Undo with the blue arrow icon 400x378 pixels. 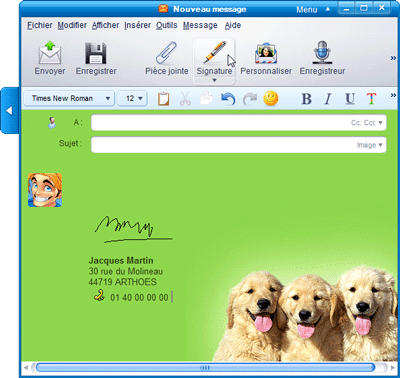228,99
